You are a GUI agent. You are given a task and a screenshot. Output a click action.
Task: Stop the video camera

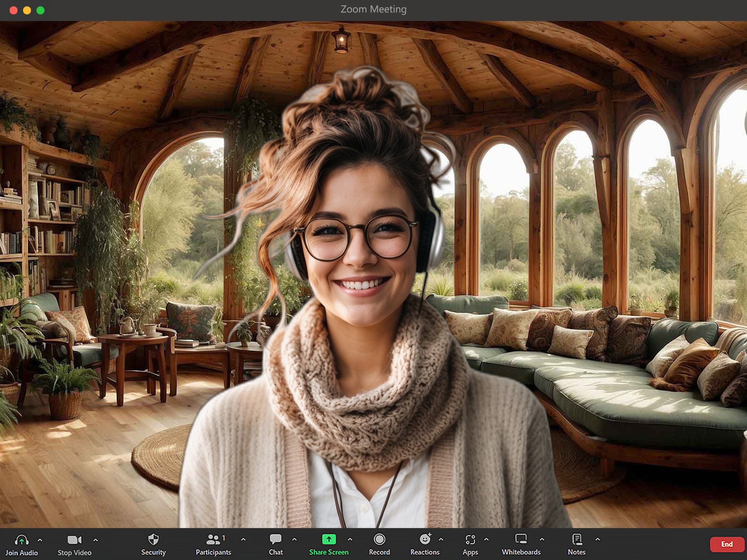74,540
